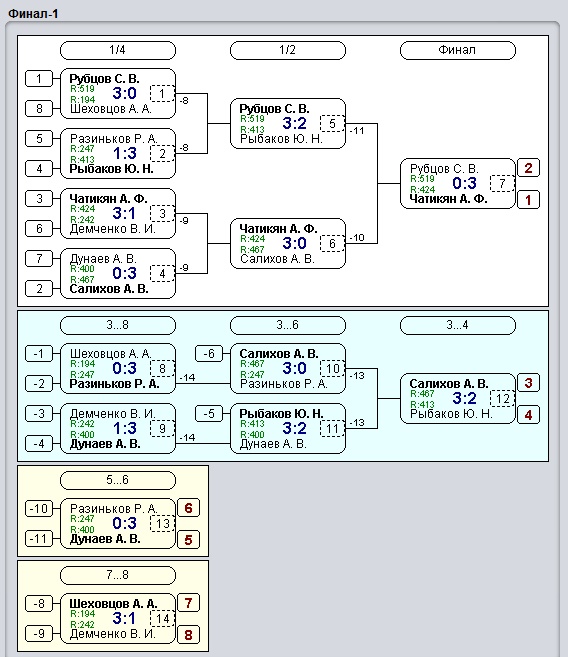Click seed box 8 beside Шеховцов А. А.

point(39,109)
